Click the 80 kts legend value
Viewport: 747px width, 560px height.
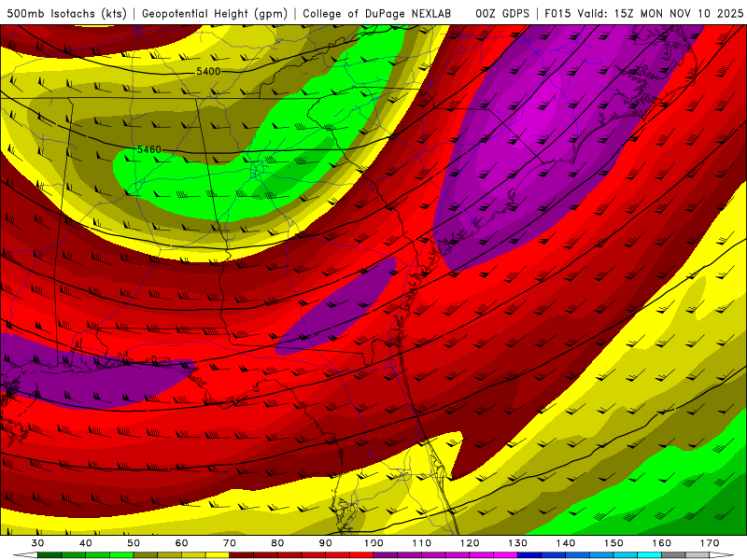pyautogui.click(x=277, y=543)
